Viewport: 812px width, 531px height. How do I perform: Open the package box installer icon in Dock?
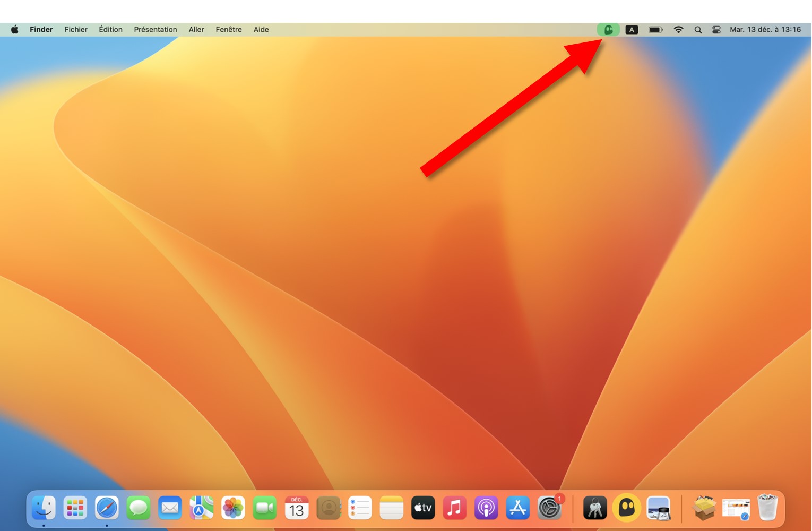click(x=704, y=508)
